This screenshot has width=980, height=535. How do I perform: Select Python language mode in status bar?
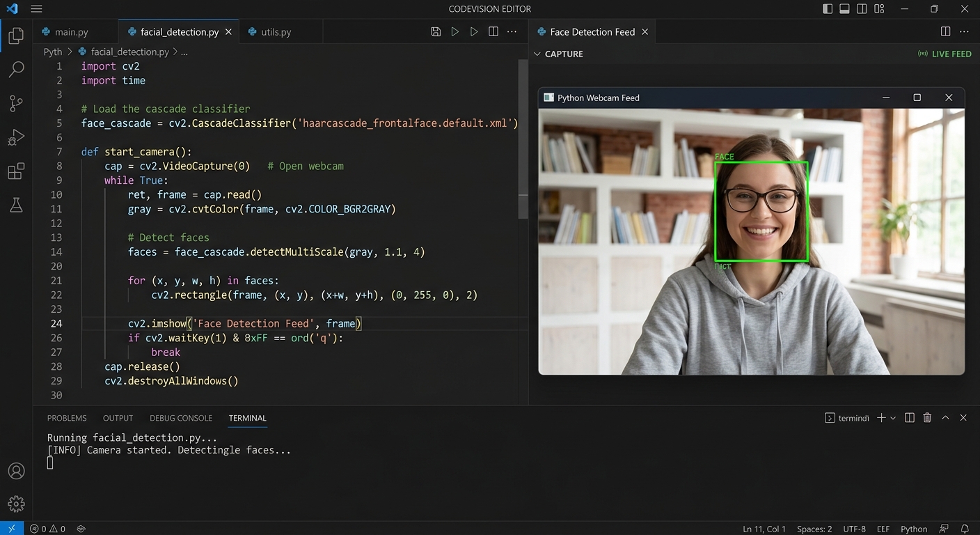click(914, 529)
